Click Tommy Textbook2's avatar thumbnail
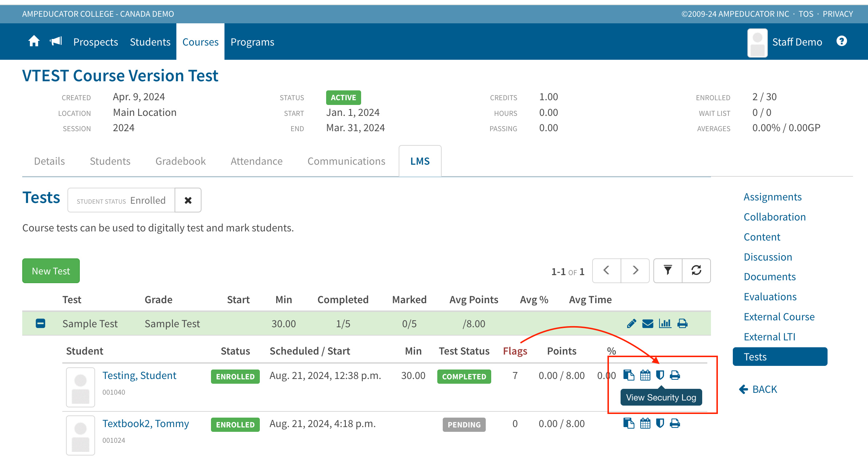 (x=81, y=435)
